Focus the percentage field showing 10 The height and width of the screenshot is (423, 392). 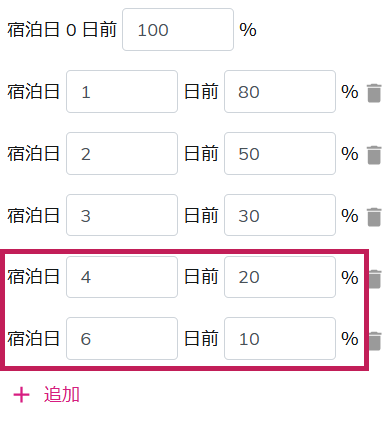click(280, 338)
